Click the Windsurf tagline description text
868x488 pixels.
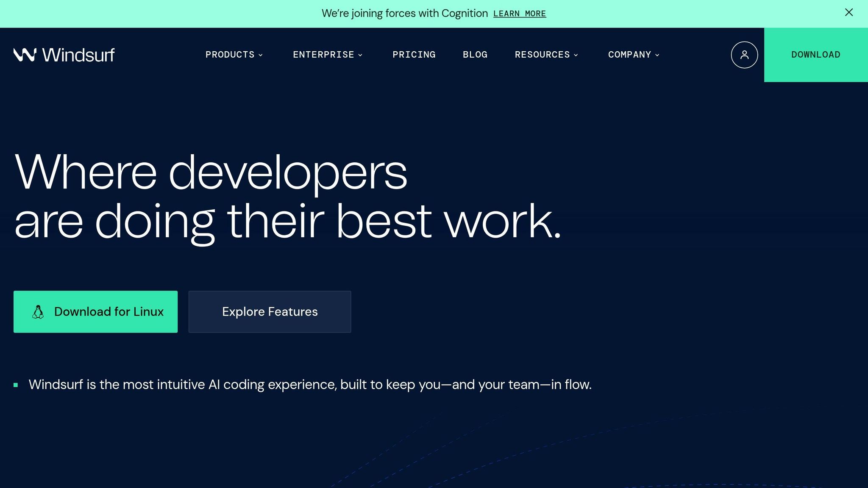click(x=310, y=385)
